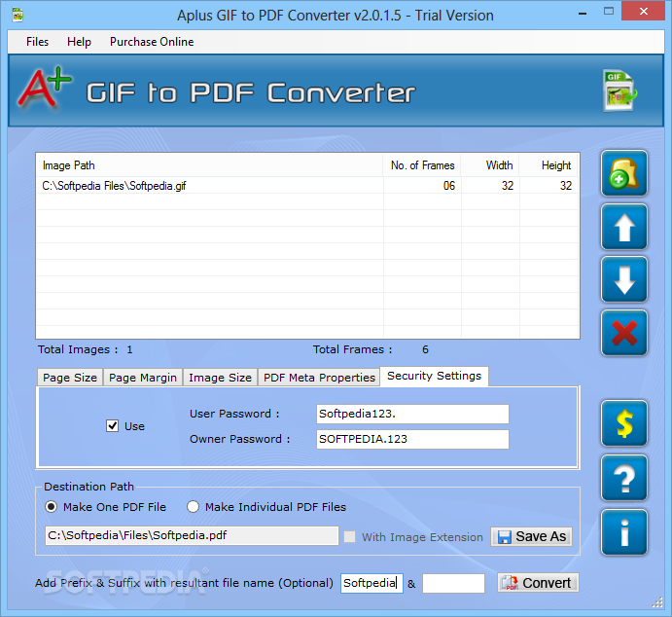The height and width of the screenshot is (617, 672).
Task: Click the With Image Extension checkbox
Action: point(350,537)
